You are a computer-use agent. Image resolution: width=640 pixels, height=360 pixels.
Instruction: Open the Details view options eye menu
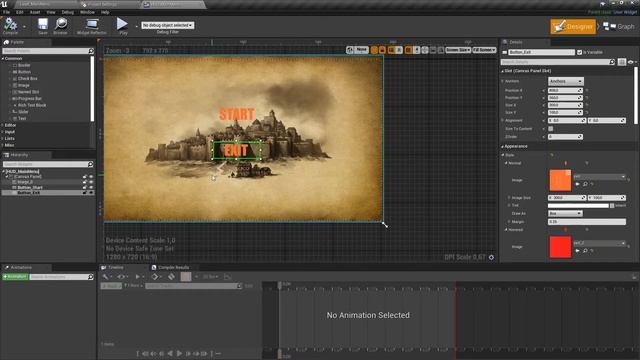coord(631,62)
